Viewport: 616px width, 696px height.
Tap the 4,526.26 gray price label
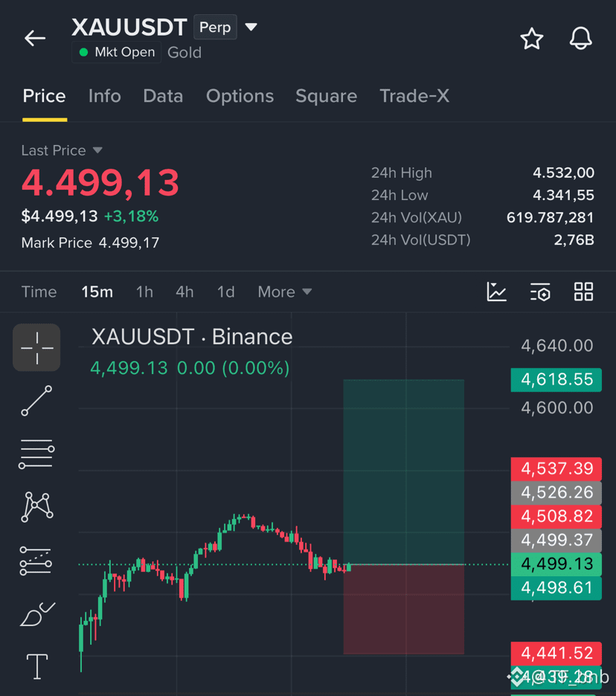pyautogui.click(x=556, y=493)
